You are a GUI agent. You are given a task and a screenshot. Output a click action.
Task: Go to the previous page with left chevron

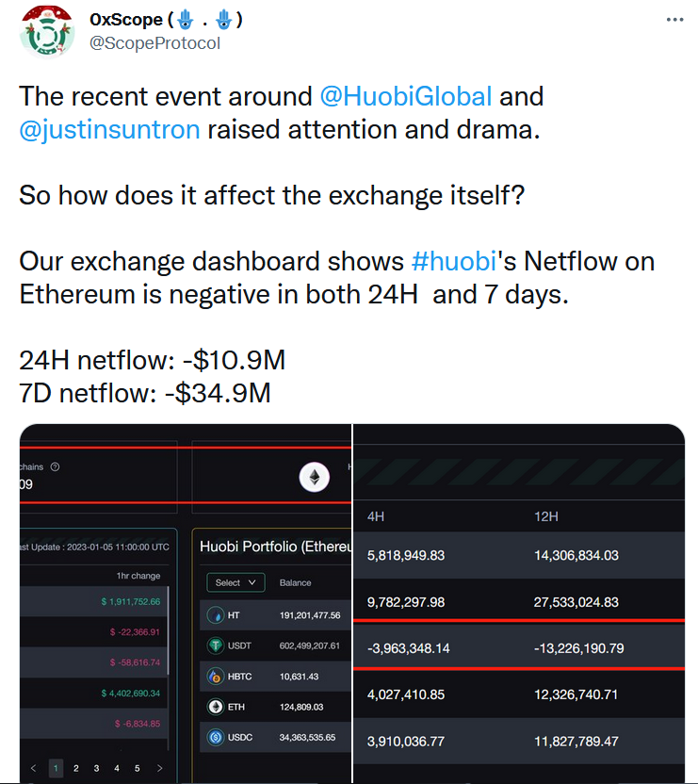click(x=33, y=768)
